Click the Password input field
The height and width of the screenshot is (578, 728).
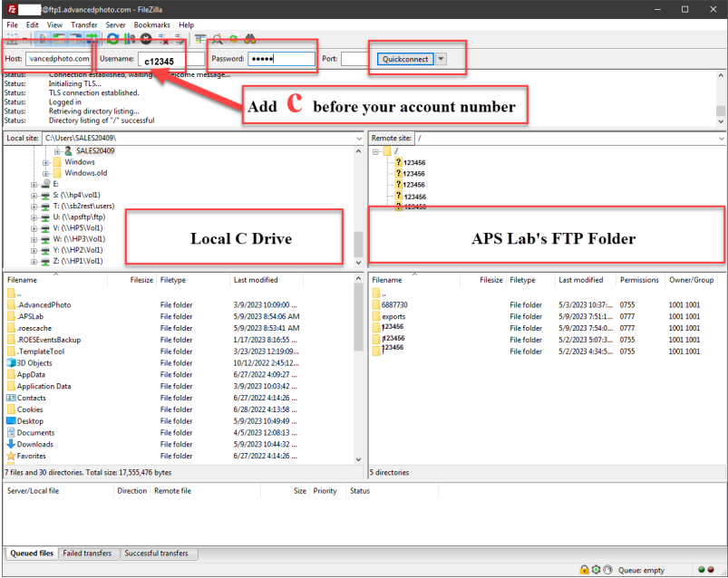(x=281, y=59)
